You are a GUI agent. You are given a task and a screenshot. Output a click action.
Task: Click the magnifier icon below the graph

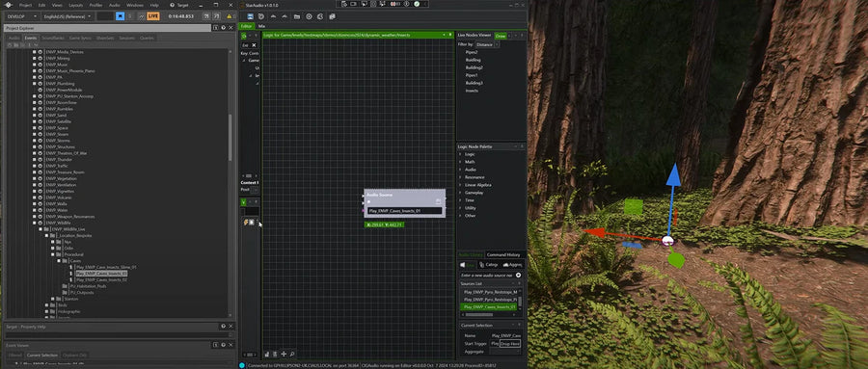(x=291, y=354)
